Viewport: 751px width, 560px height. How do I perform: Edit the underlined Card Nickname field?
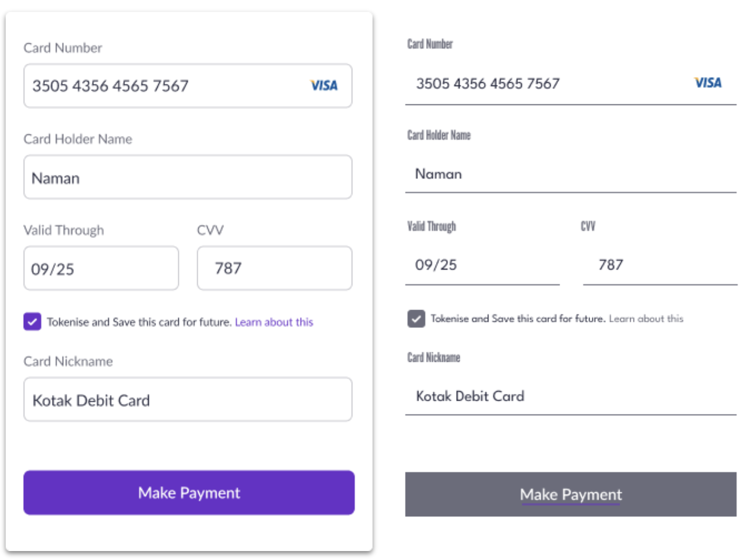pyautogui.click(x=571, y=397)
